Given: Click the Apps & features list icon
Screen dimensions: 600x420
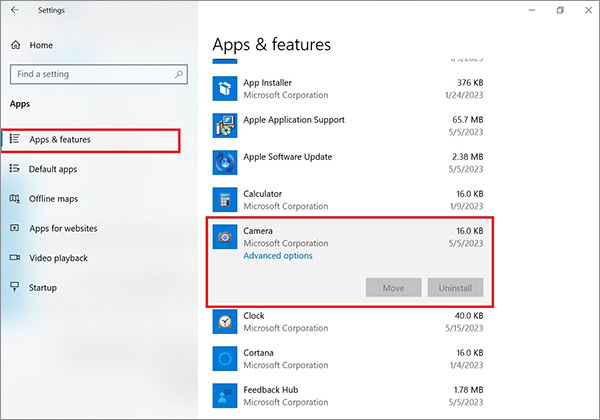Looking at the screenshot, I should coord(15,139).
